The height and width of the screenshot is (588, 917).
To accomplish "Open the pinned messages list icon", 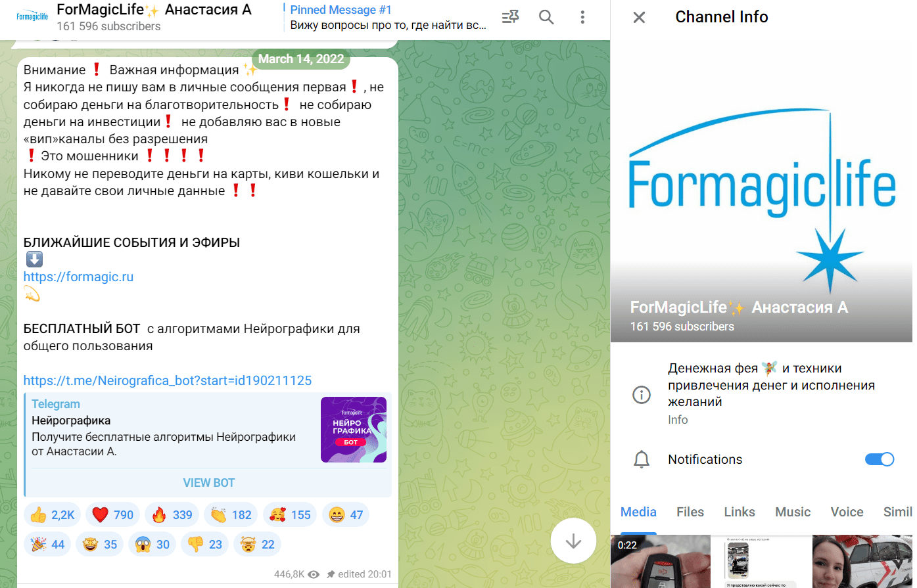I will (510, 17).
